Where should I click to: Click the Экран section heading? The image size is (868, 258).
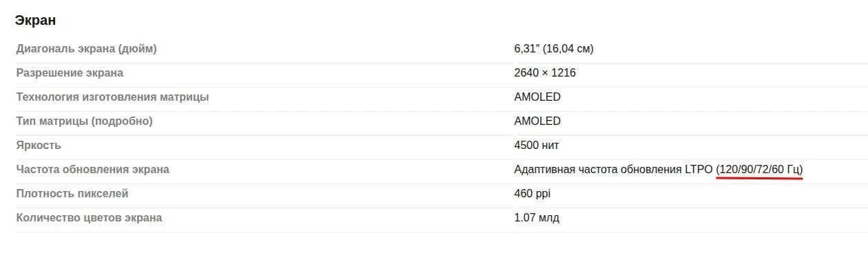[35, 20]
